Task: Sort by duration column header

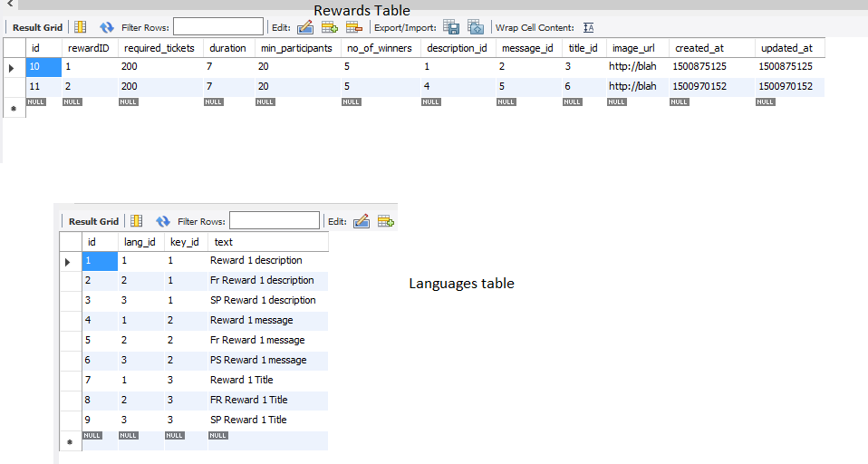Action: pos(228,48)
